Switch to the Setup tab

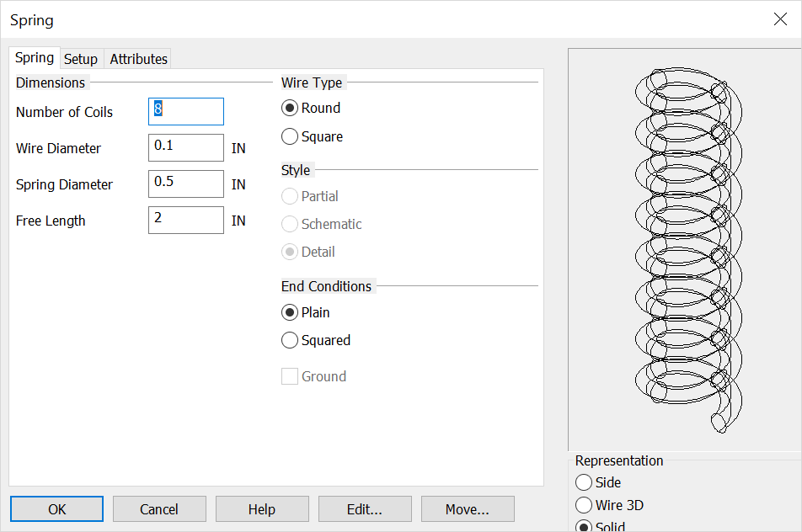pos(81,58)
